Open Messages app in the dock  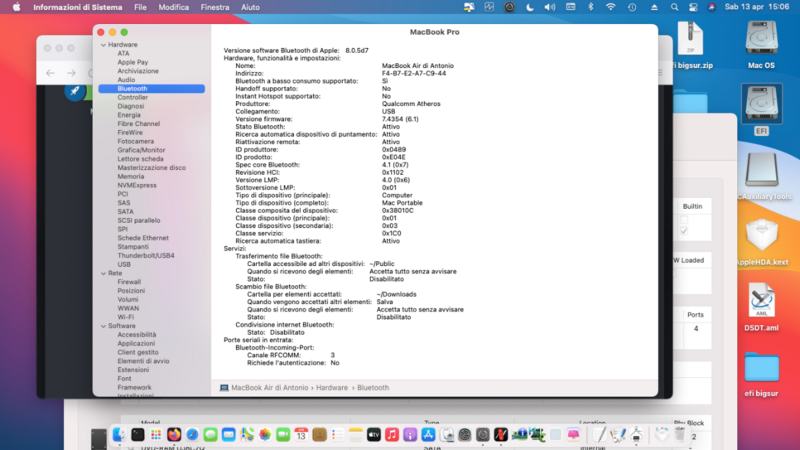[x=210, y=434]
